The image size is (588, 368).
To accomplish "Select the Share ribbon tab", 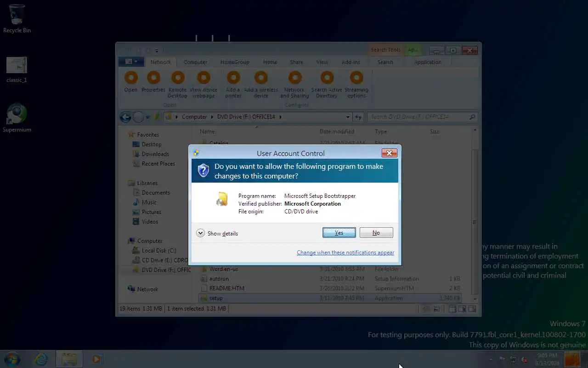I will 296,62.
